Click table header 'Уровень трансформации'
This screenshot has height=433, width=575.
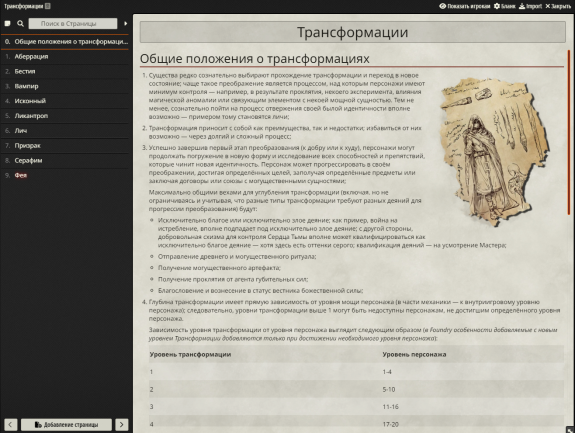pos(190,355)
